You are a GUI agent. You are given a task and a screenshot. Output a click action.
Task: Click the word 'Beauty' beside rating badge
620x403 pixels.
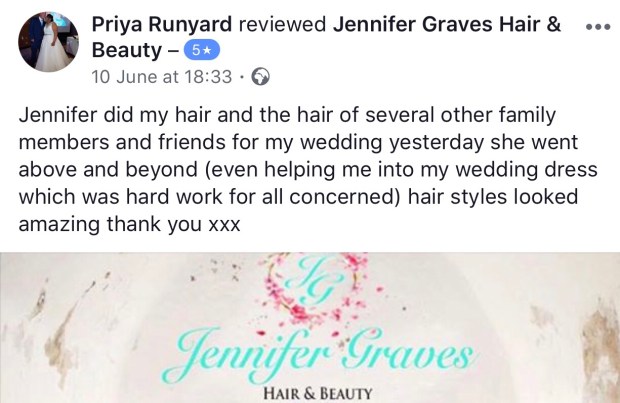click(127, 51)
